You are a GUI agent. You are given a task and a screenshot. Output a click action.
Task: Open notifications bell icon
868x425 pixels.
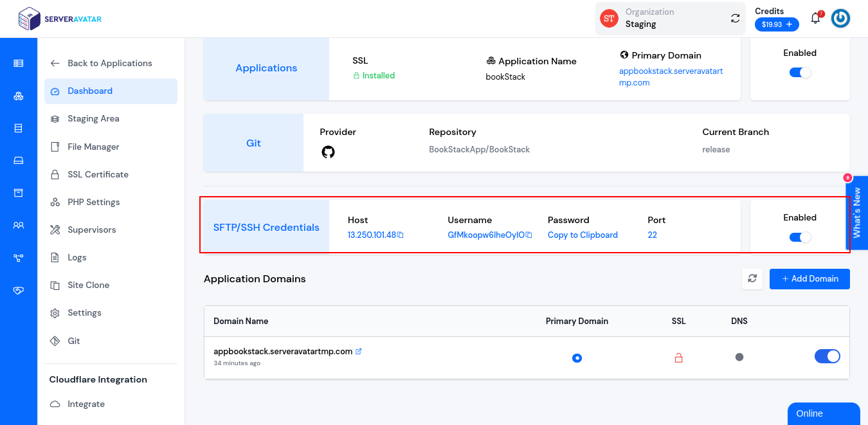815,18
